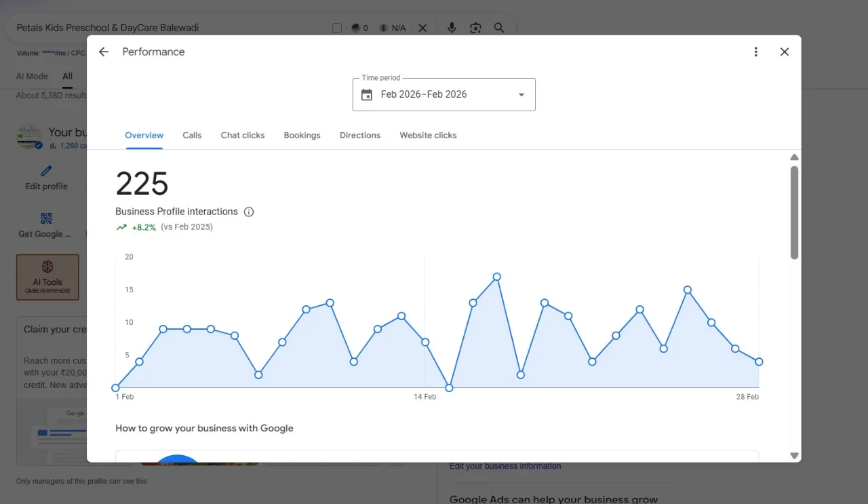Select the All results tab

click(x=68, y=76)
